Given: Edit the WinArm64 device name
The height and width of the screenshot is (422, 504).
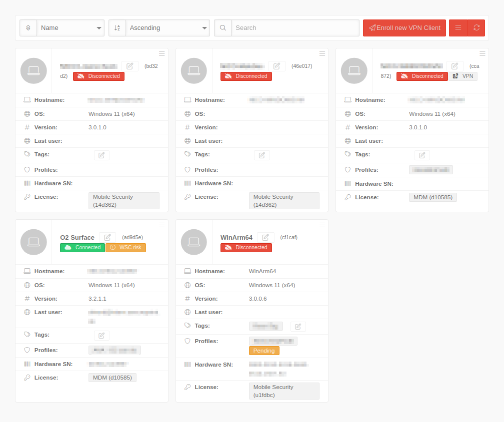Looking at the screenshot, I should pyautogui.click(x=265, y=237).
